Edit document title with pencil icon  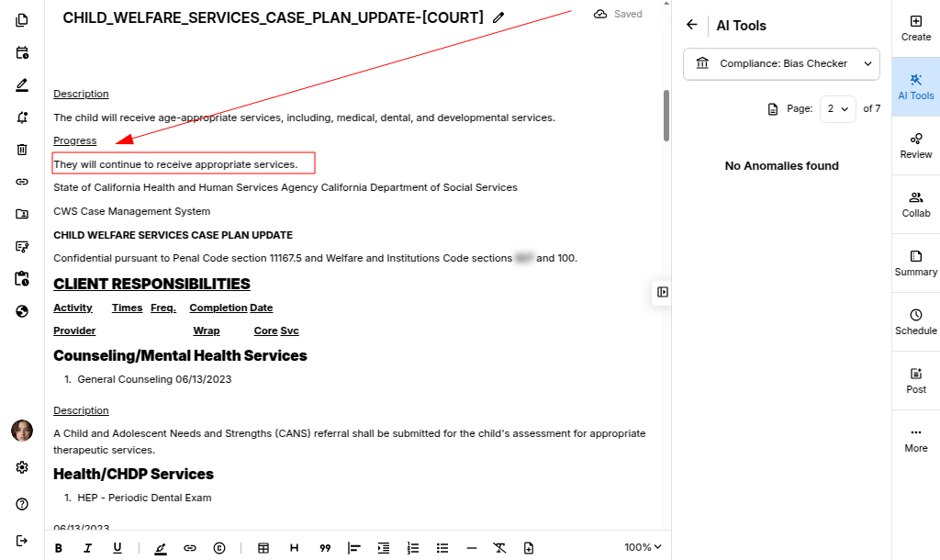(x=498, y=17)
